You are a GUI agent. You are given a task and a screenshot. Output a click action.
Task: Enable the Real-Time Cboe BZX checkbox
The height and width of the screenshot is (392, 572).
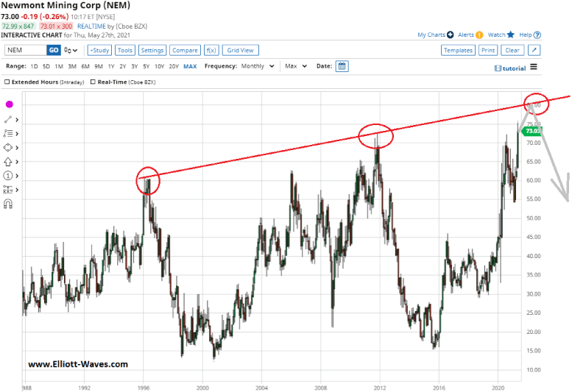pyautogui.click(x=93, y=82)
